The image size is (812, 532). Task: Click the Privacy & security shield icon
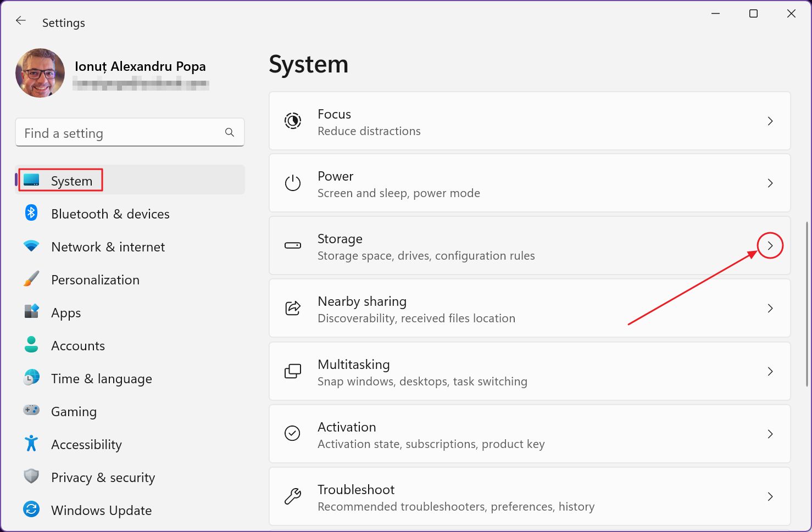[x=31, y=476]
